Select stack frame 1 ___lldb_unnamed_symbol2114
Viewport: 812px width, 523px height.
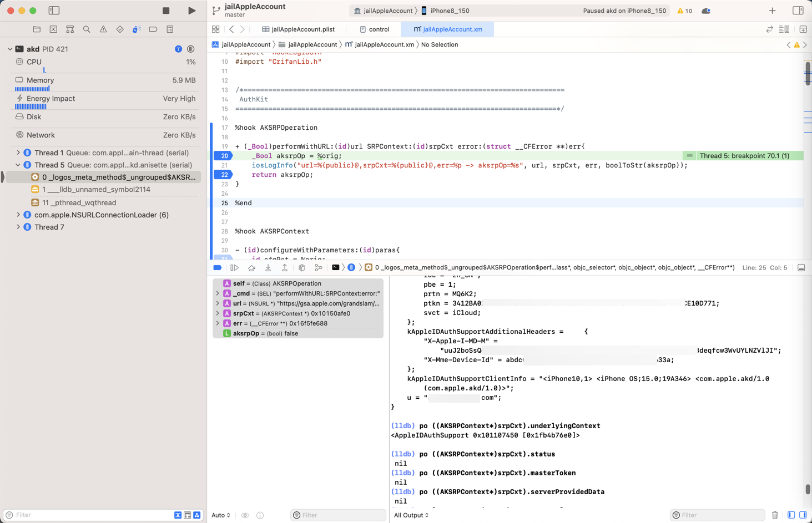[96, 190]
